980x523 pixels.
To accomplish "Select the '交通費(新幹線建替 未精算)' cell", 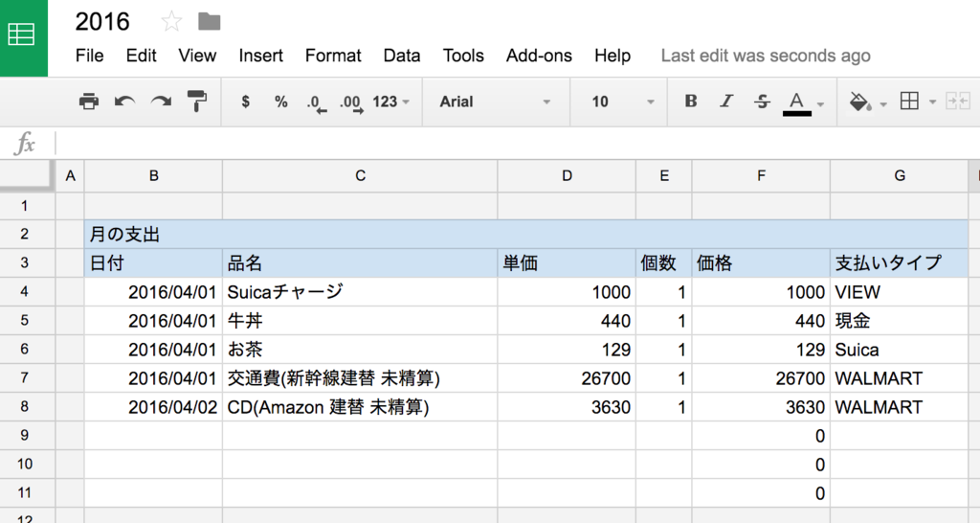I will [x=360, y=377].
